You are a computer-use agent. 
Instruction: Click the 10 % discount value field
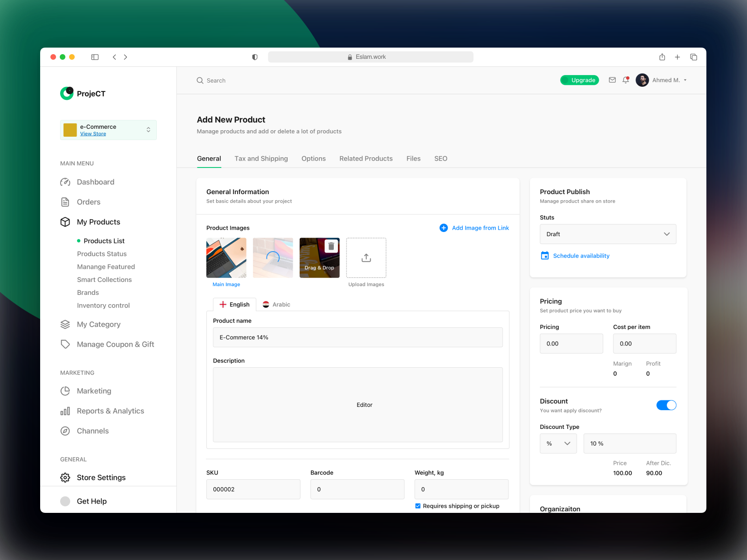click(630, 444)
